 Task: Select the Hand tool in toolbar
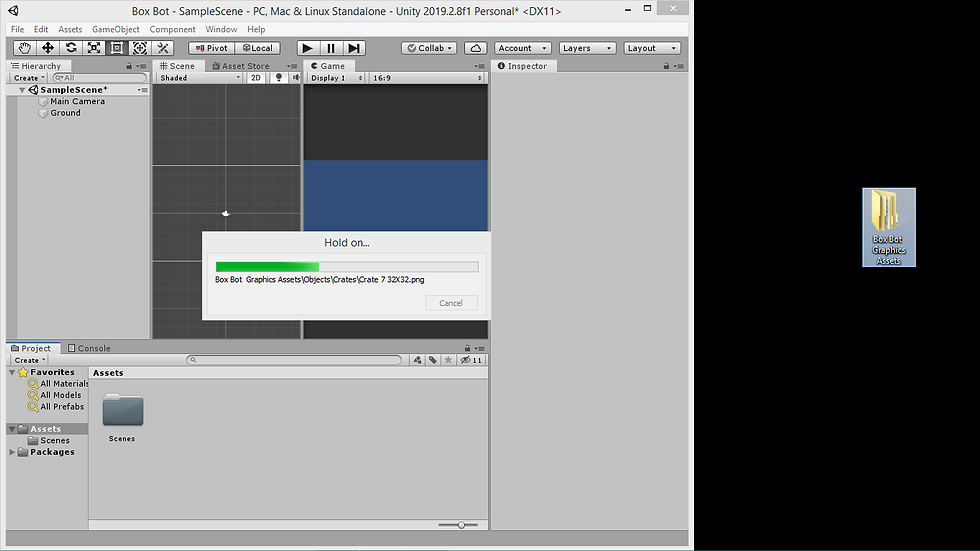pyautogui.click(x=25, y=48)
